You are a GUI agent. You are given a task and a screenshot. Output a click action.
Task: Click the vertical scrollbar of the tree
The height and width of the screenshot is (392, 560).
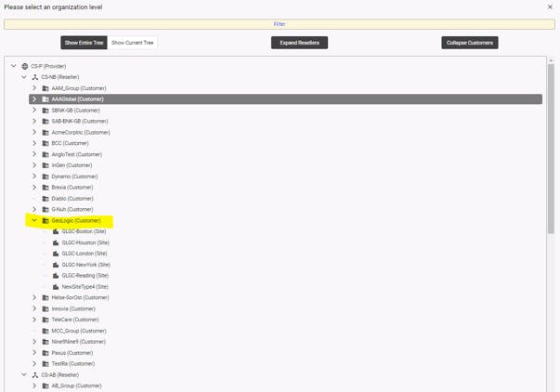(x=551, y=149)
